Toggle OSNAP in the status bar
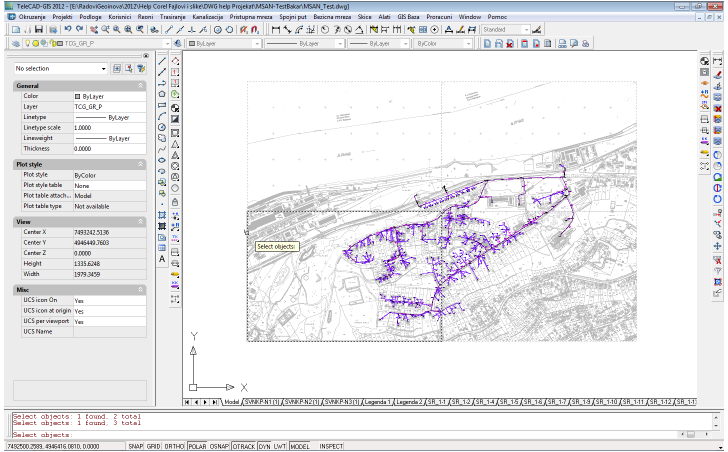This screenshot has width=728, height=452. click(x=220, y=446)
